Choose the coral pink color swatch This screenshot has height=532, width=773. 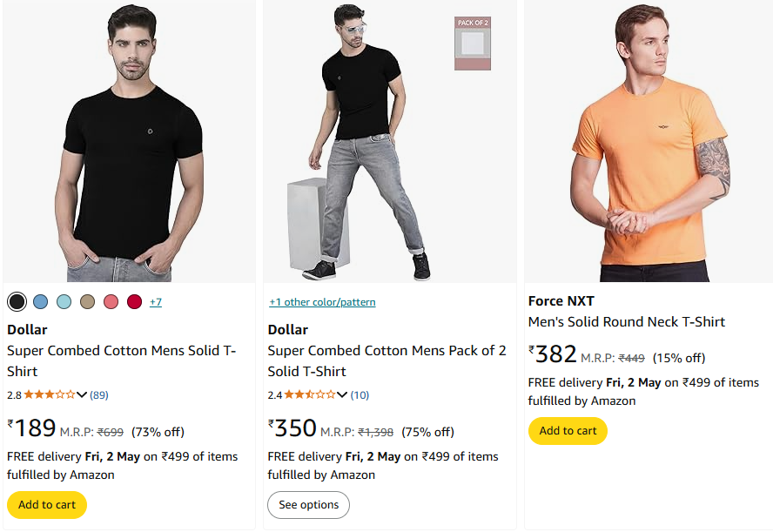(111, 301)
